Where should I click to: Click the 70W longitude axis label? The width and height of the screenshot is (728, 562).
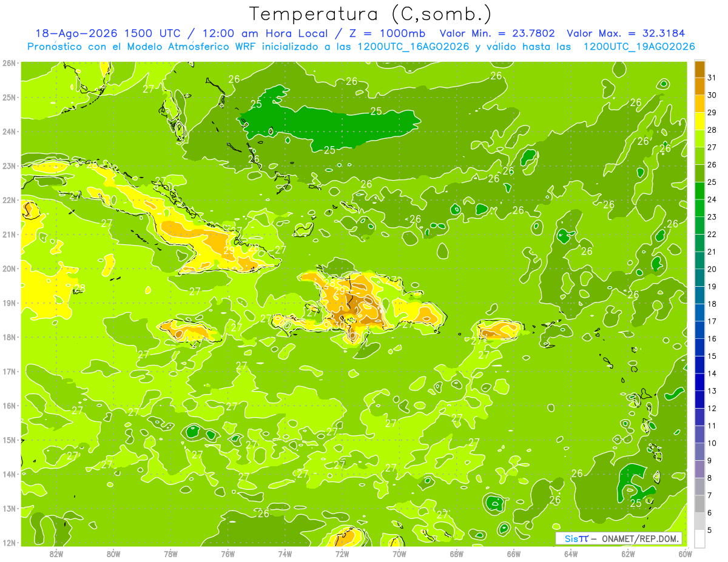(399, 554)
